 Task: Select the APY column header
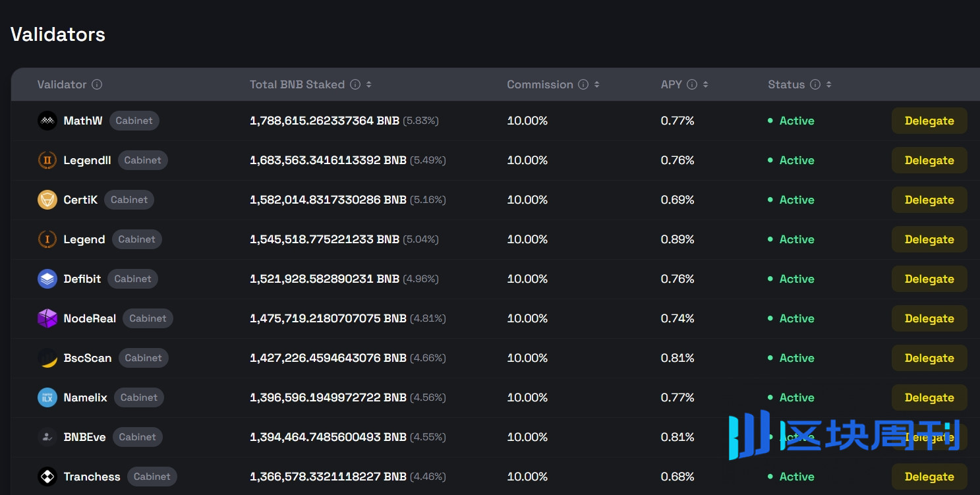pos(672,84)
